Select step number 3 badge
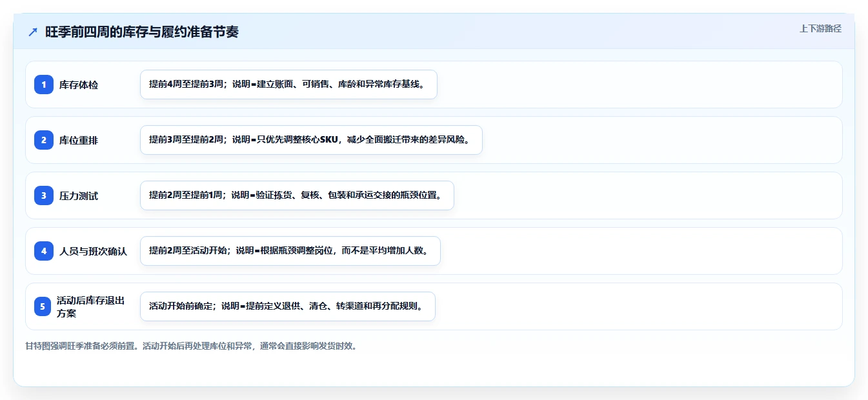The height and width of the screenshot is (400, 868). tap(44, 195)
